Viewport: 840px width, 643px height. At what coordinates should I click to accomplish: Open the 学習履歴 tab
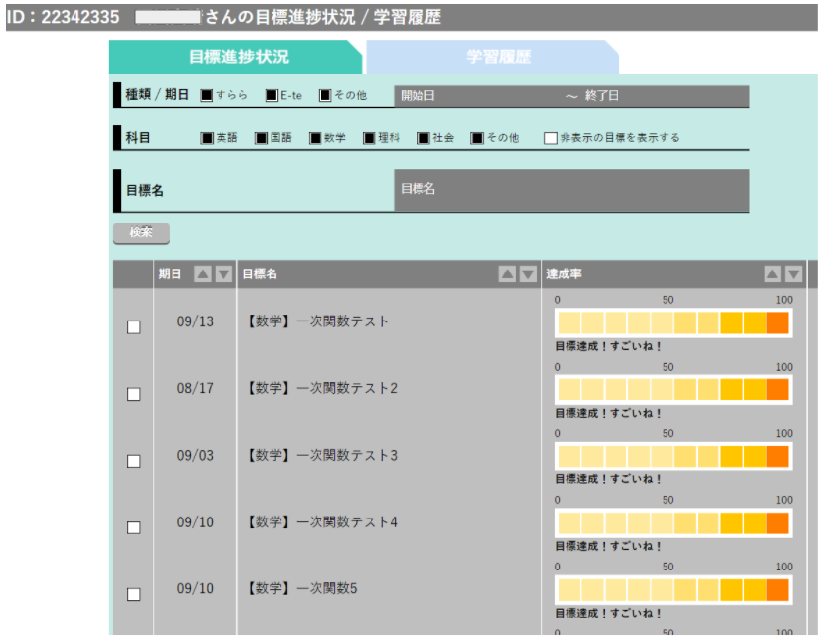[493, 57]
